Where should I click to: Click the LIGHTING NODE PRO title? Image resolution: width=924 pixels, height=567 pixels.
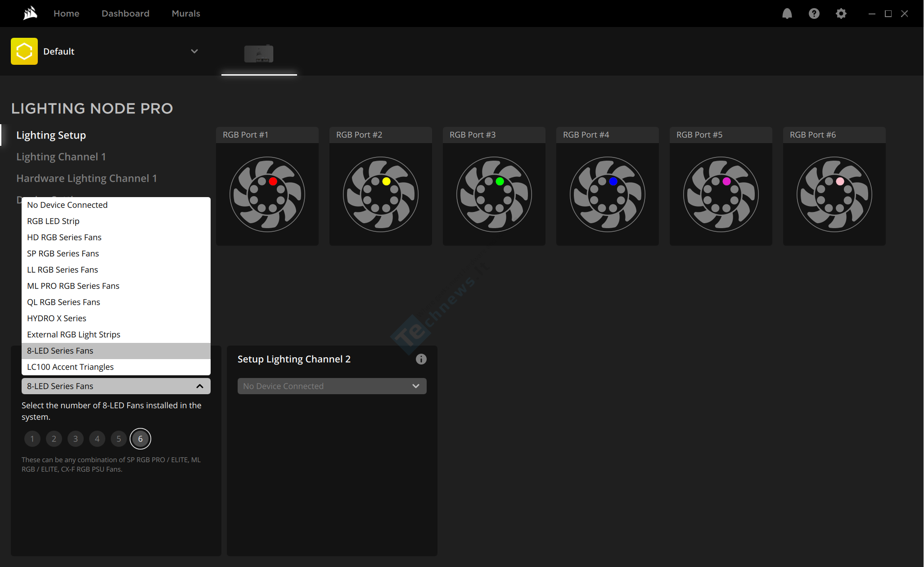pos(92,108)
